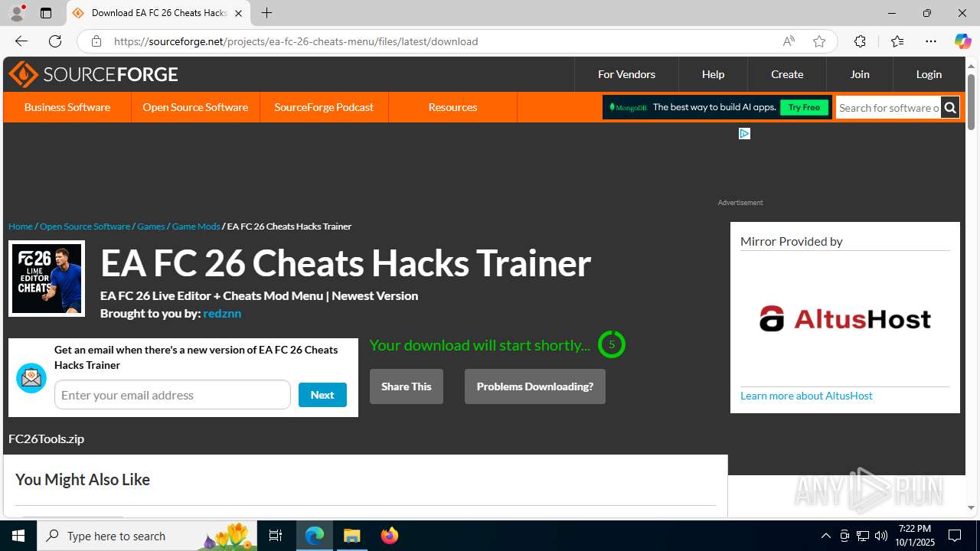Screen dimensions: 980x551
Task: Open the Favorites list icon
Action: point(897,41)
